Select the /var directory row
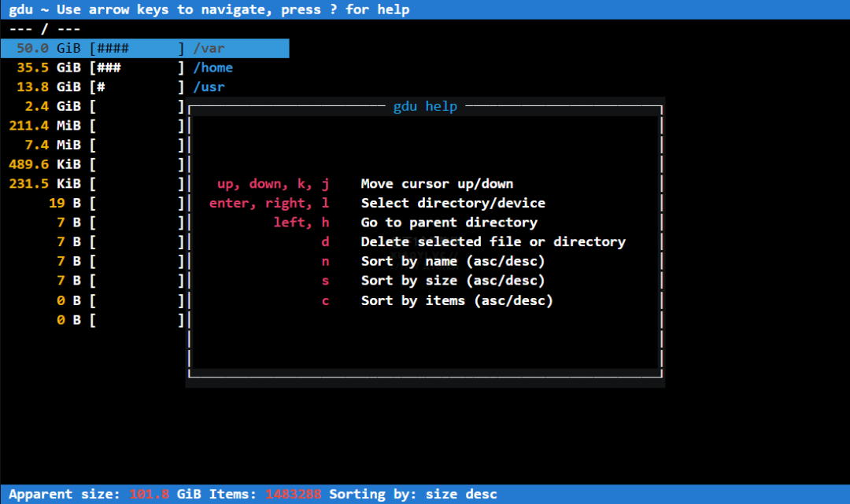 point(145,48)
